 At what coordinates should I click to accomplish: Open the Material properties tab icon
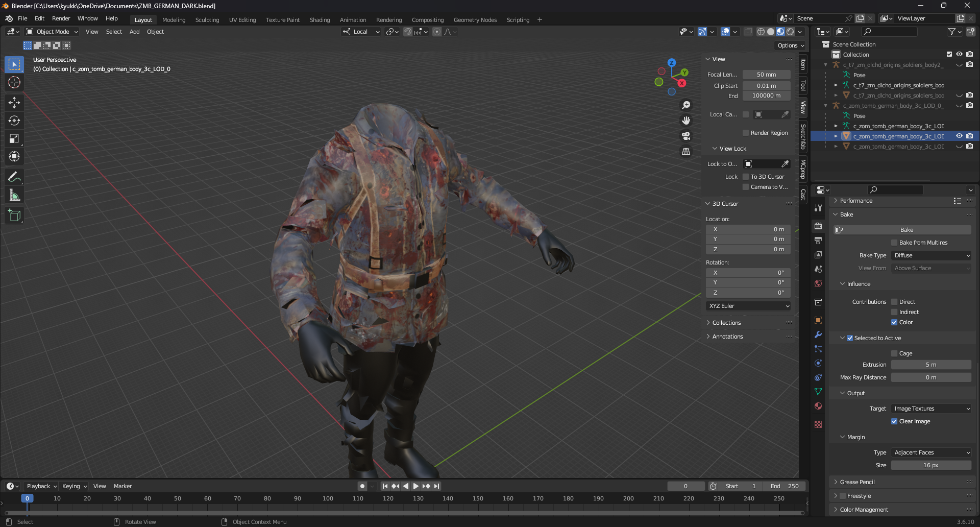click(818, 406)
